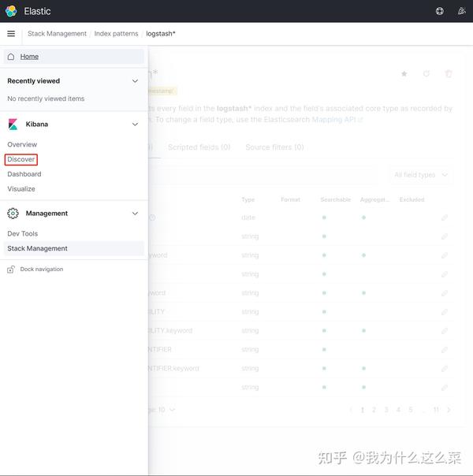Image resolution: width=473 pixels, height=476 pixels.
Task: Click the Dock navigation lock icon
Action: [11, 270]
